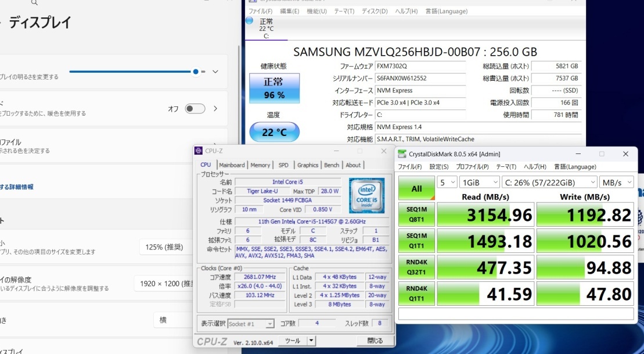The height and width of the screenshot is (354, 644).
Task: Click the 閉じる button in CPU-Z
Action: pos(375,341)
